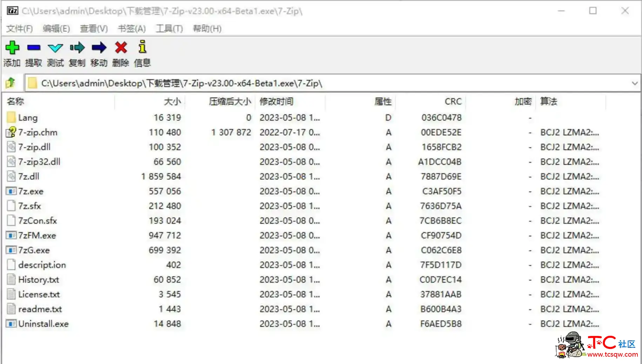
Task: Select the 7-zip.dll file icon
Action: (x=11, y=147)
